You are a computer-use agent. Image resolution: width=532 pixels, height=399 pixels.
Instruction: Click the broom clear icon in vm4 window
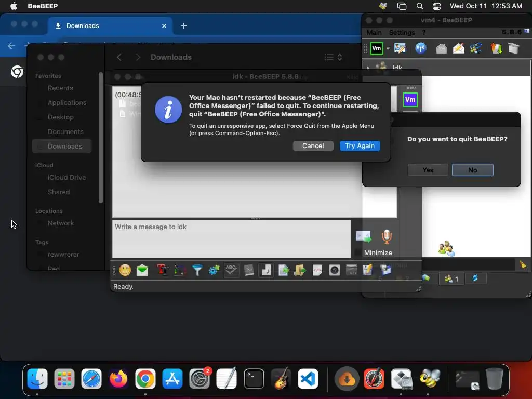tap(523, 264)
